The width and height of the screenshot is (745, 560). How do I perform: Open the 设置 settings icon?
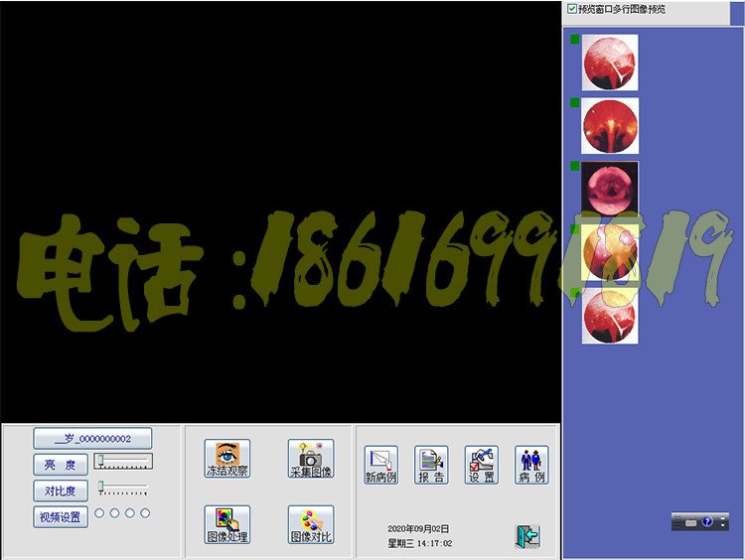[x=482, y=465]
